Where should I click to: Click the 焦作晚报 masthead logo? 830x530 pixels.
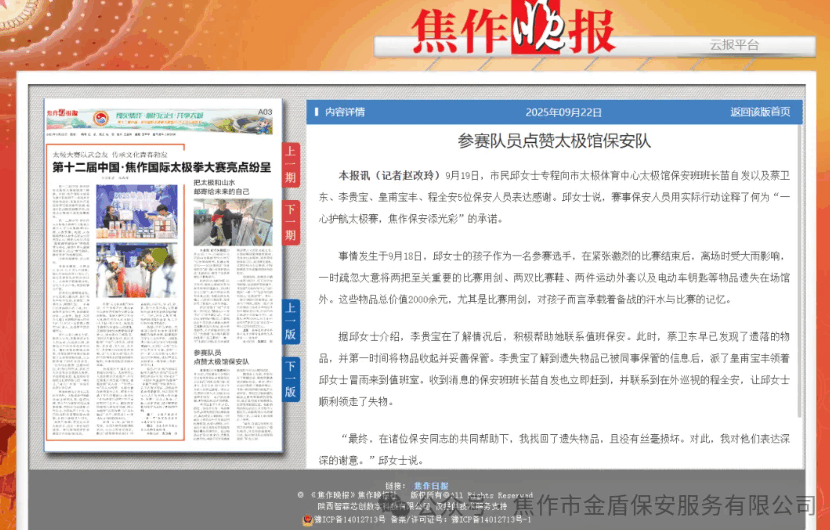(x=514, y=30)
